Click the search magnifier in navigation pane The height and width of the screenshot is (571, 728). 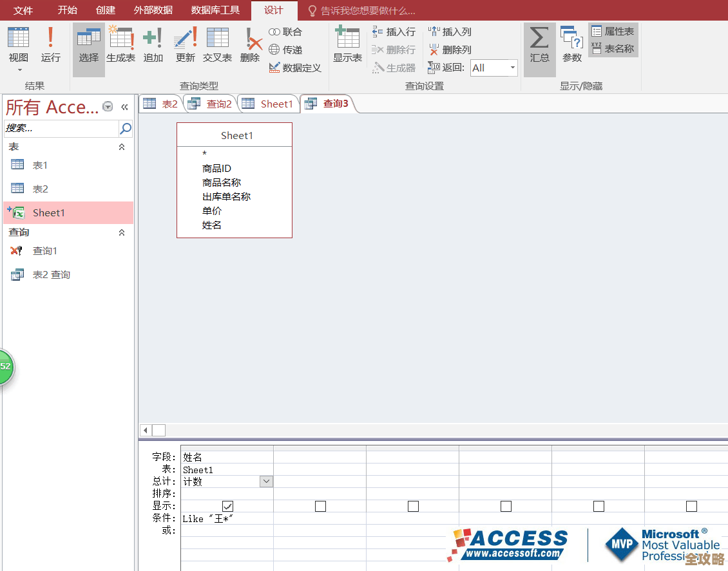click(124, 129)
